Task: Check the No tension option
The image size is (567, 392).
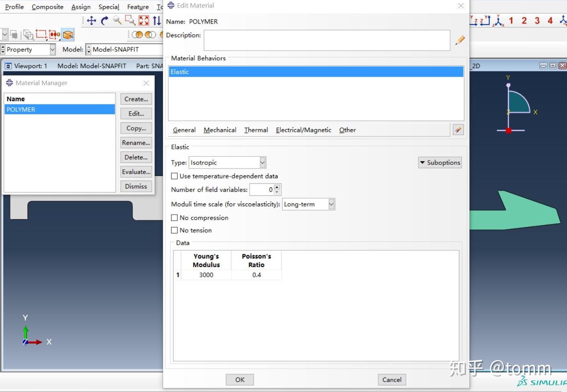Action: pos(174,230)
